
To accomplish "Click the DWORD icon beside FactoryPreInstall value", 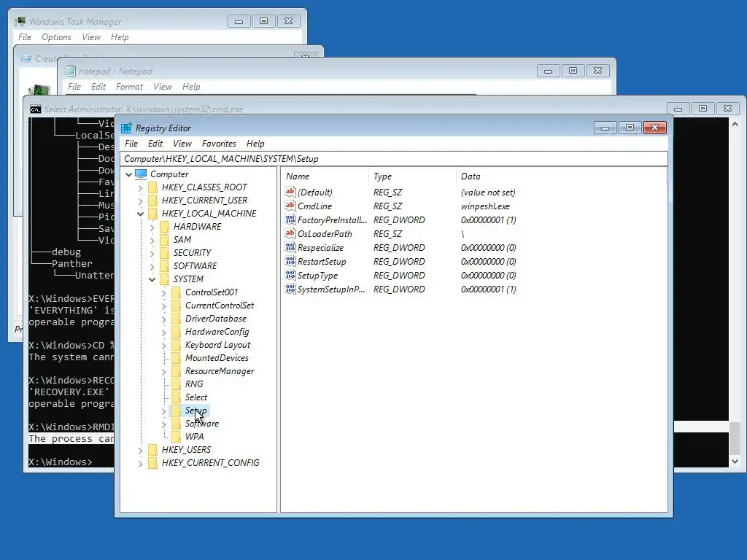I will [x=290, y=219].
